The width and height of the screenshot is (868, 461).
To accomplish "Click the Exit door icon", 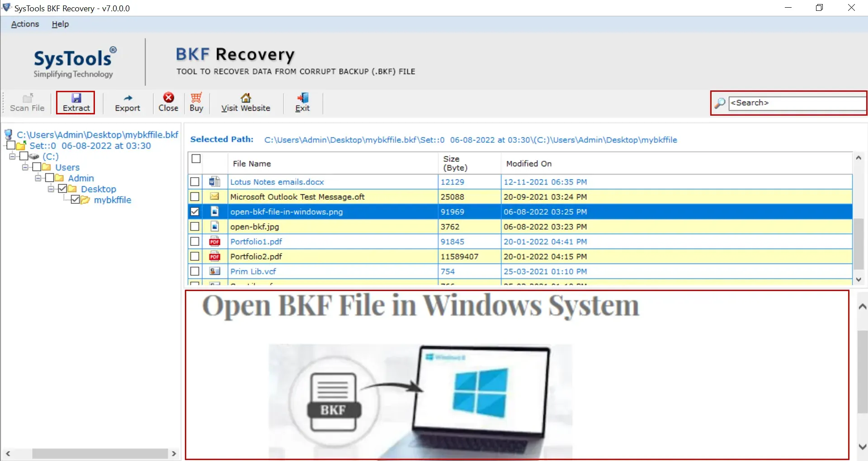I will pos(302,98).
